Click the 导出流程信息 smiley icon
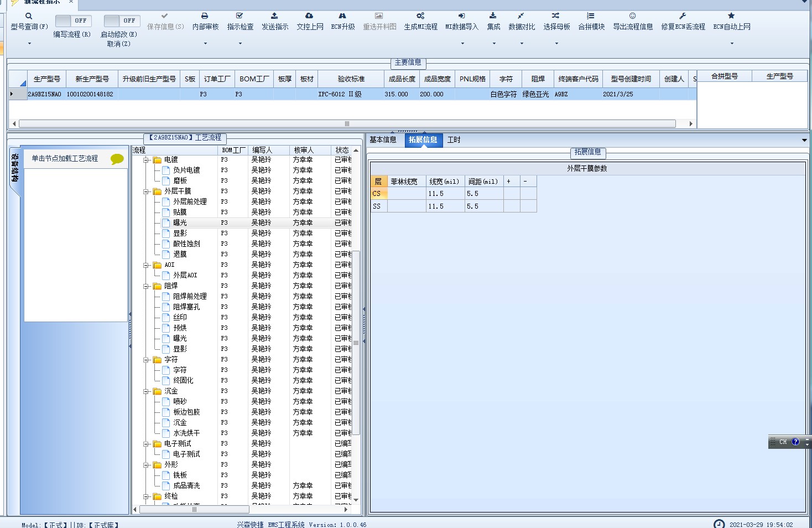Image resolution: width=812 pixels, height=528 pixels. [633, 16]
